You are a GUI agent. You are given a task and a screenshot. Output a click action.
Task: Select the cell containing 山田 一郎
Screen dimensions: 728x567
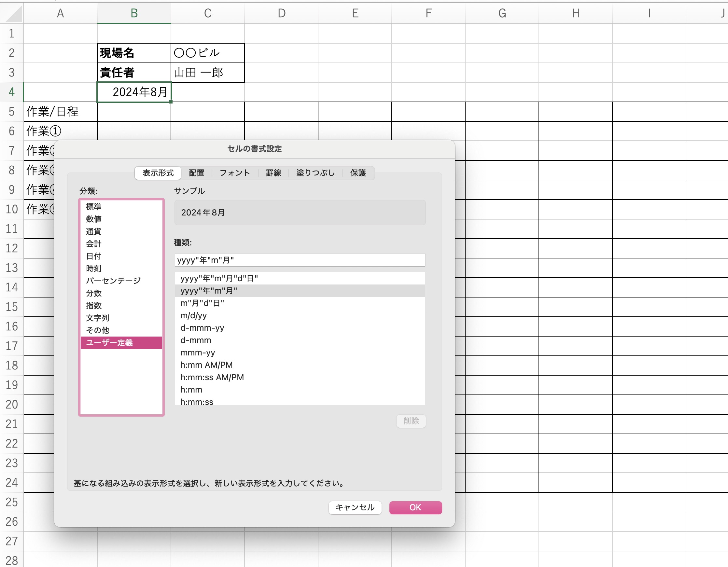[208, 72]
